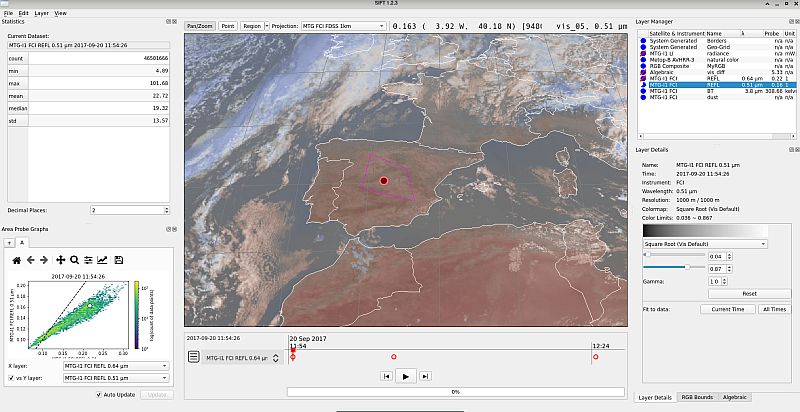Viewport: 800px width, 412px height.
Task: Toggle visibility of MyRGB composite layer
Action: (x=643, y=66)
